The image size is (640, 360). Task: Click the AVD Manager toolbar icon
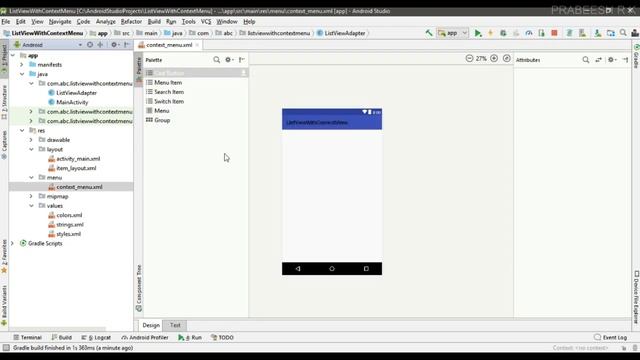582,33
